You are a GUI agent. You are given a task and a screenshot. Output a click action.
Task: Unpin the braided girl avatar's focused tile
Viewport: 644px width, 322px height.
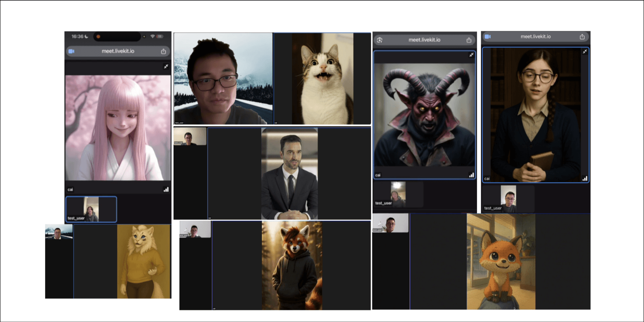pyautogui.click(x=585, y=52)
